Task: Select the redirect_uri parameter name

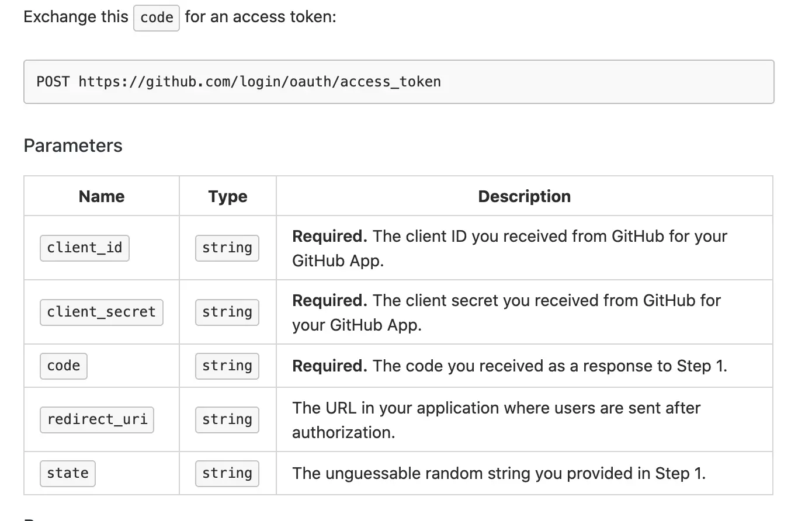Action: pos(97,419)
